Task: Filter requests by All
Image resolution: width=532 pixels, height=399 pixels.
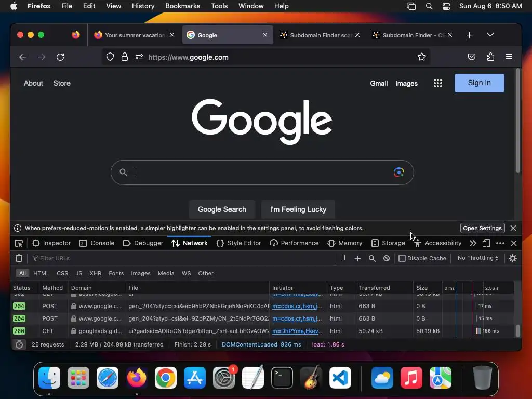Action: [22, 273]
